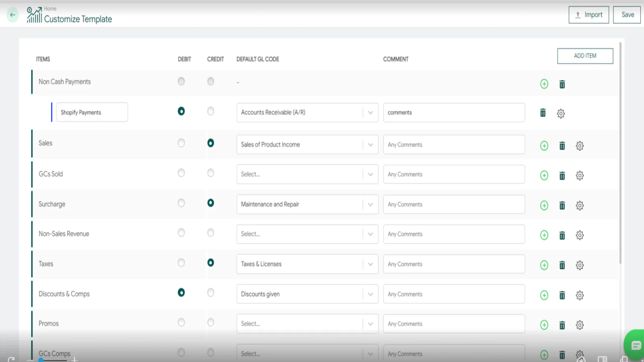Image resolution: width=644 pixels, height=362 pixels.
Task: Add sub-item under Non Cash Payments
Action: [544, 84]
